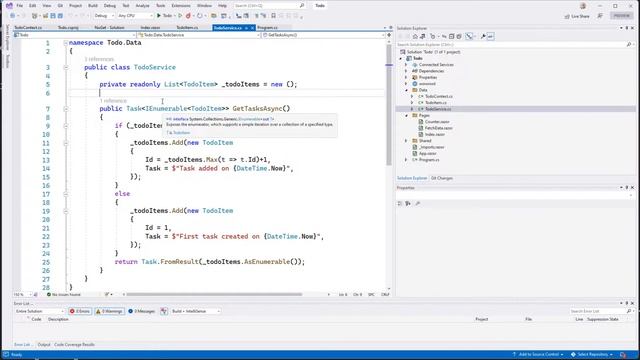Click the PREVIEW button at top right
The height and width of the screenshot is (360, 640).
621,16
